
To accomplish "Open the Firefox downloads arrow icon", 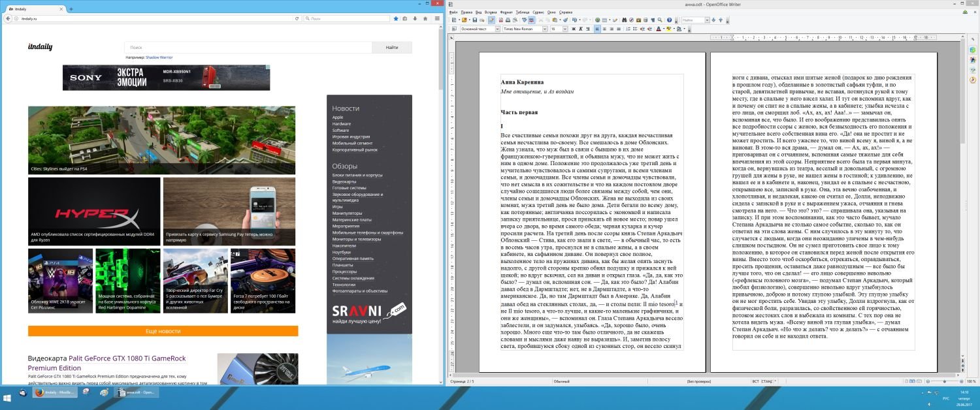I will click(416, 18).
